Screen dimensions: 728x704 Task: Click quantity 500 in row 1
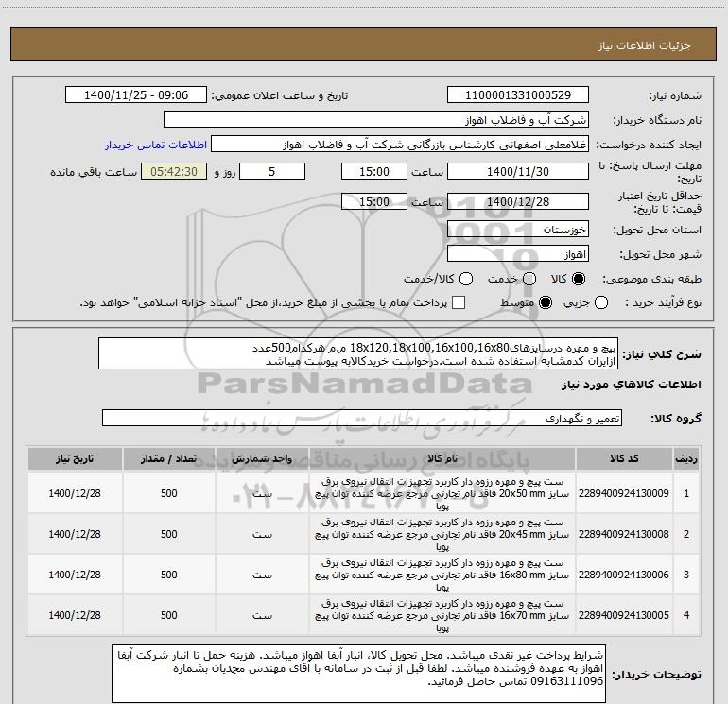tap(169, 493)
